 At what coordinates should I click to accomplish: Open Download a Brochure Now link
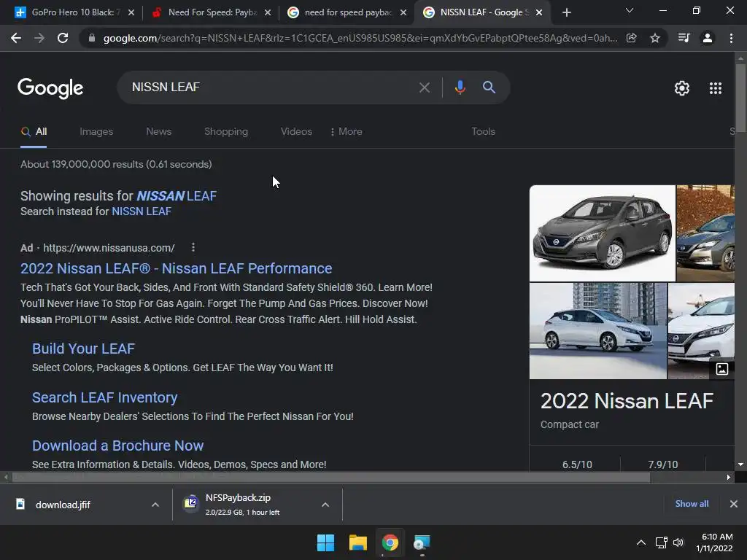pyautogui.click(x=117, y=446)
